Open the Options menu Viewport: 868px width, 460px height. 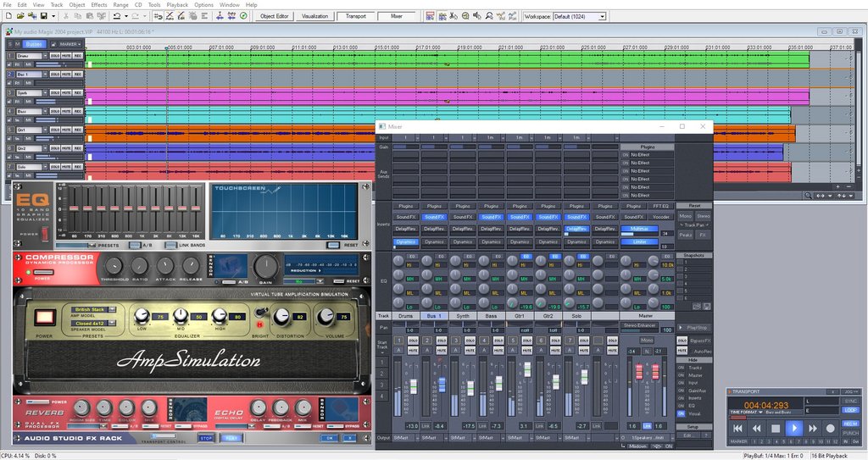click(x=203, y=4)
